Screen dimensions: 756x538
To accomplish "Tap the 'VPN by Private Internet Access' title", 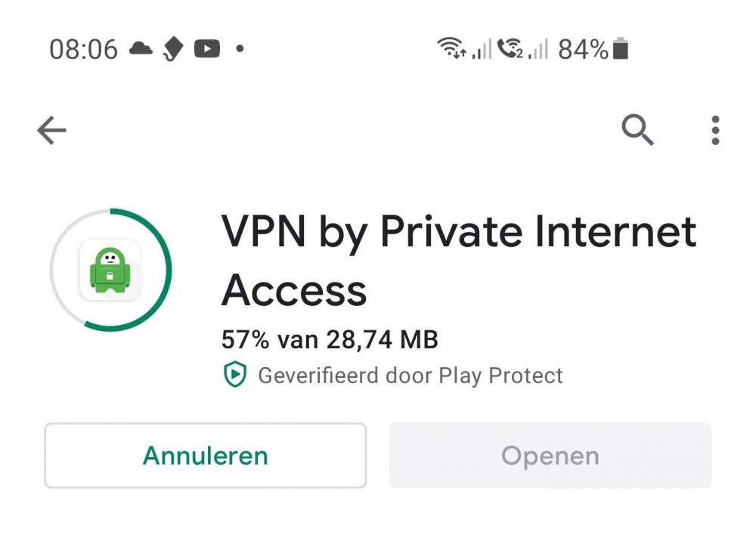I will (x=458, y=261).
